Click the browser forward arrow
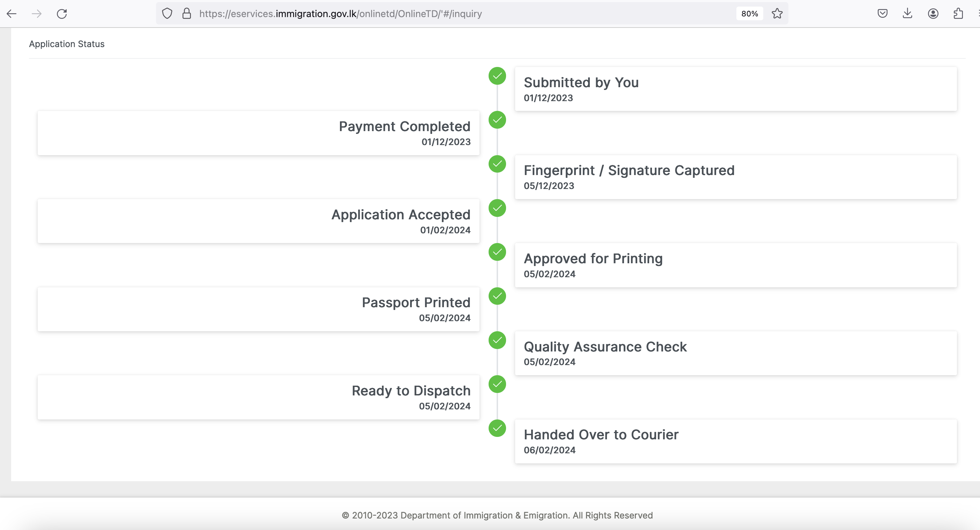 [37, 14]
